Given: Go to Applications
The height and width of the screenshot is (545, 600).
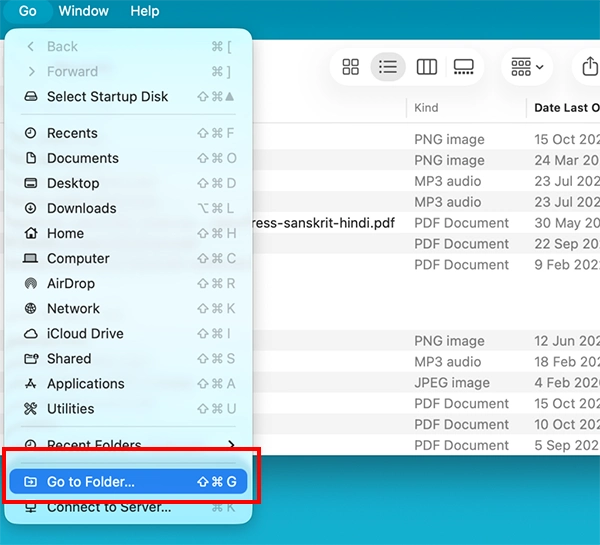Looking at the screenshot, I should 128,384.
